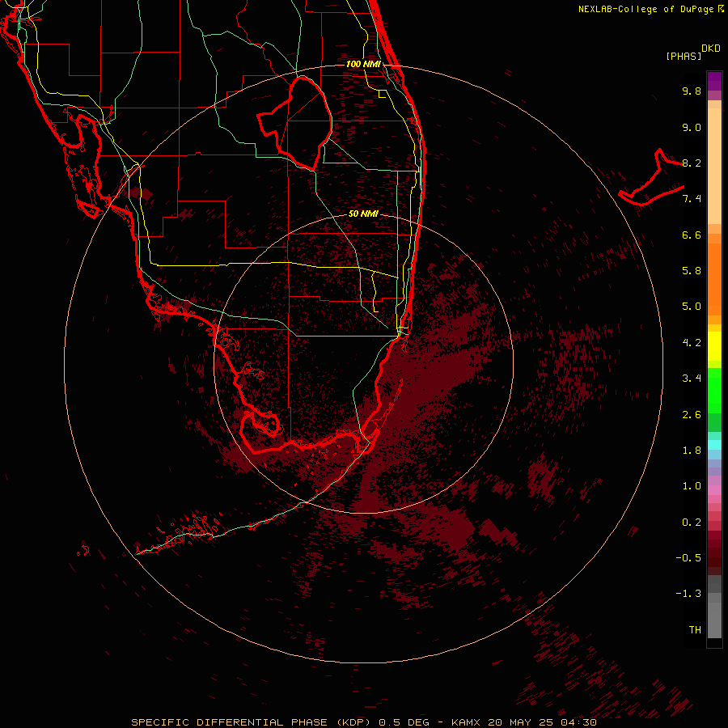This screenshot has height=728, width=728.
Task: Click the cyan band of the color bar
Action: click(714, 445)
